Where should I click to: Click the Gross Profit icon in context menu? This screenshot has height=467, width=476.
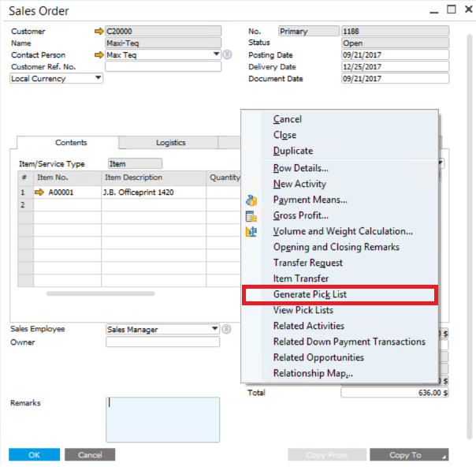coord(251,216)
